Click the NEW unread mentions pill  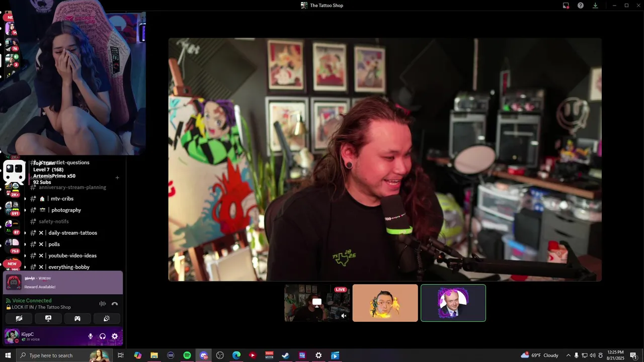tap(12, 263)
